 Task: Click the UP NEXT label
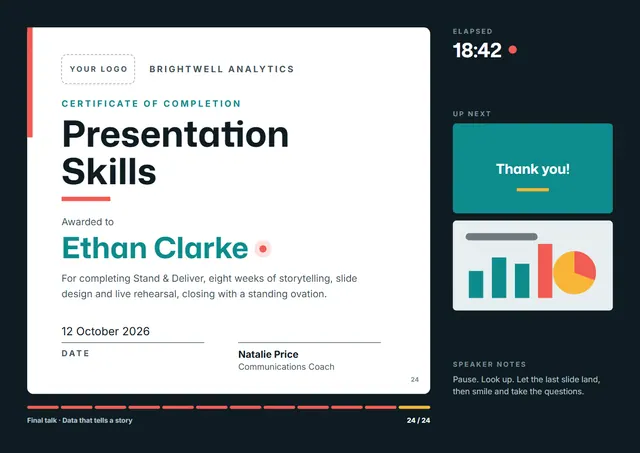[x=472, y=114]
